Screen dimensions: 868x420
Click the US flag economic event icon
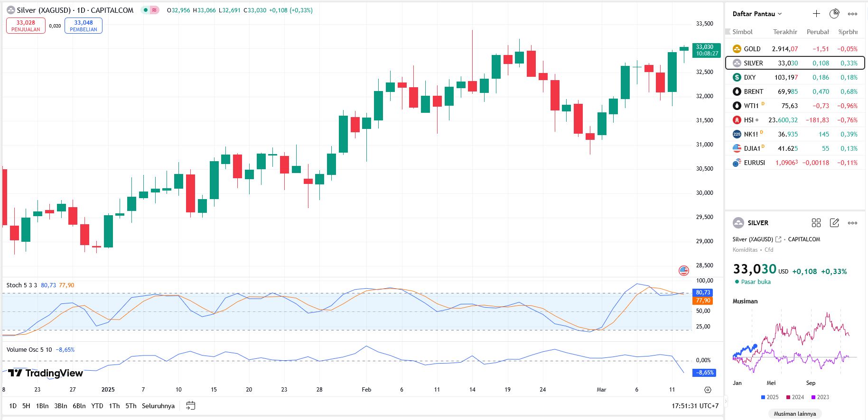tap(683, 271)
